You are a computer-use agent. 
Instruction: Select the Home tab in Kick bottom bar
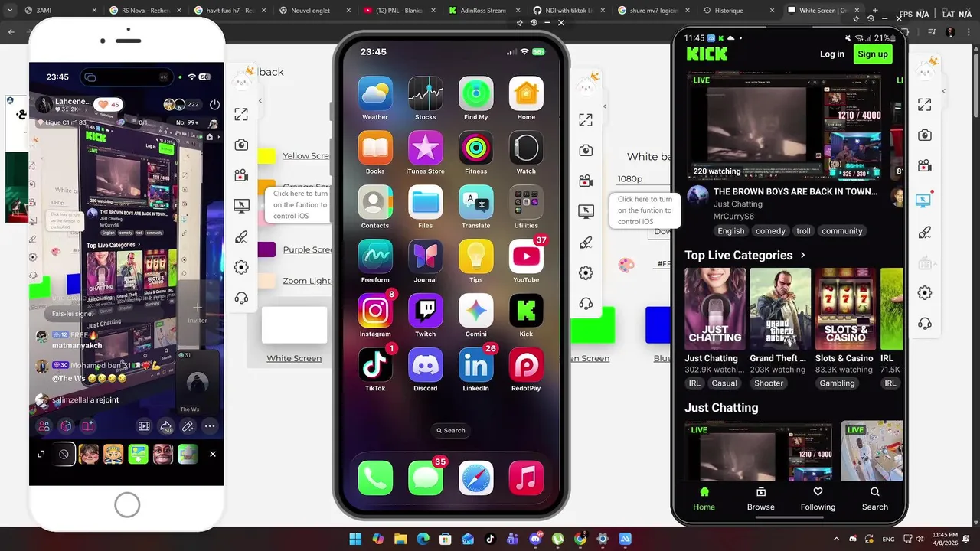click(x=704, y=498)
